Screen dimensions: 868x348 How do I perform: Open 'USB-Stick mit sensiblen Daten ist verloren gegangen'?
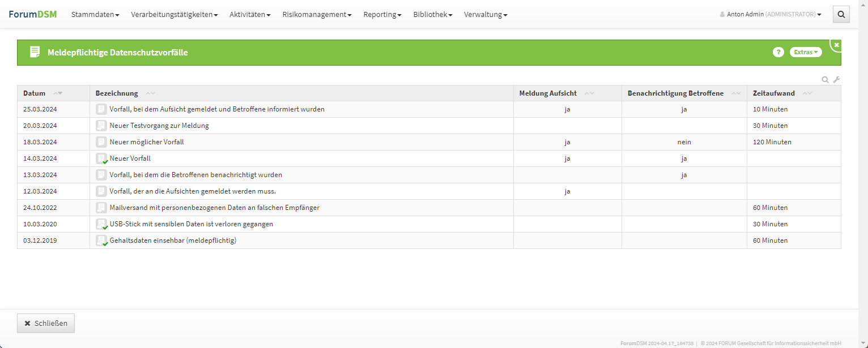(x=192, y=224)
